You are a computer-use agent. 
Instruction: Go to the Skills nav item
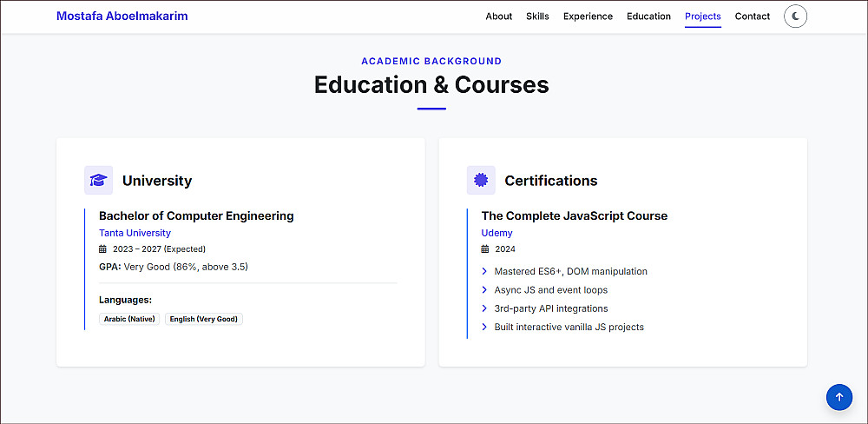pyautogui.click(x=537, y=17)
